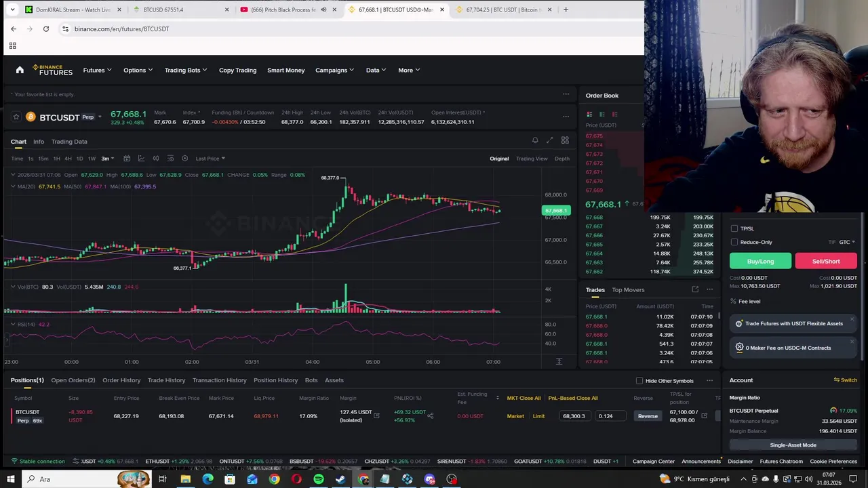Open File Explorer from the taskbar
The height and width of the screenshot is (488, 868).
coord(185,479)
